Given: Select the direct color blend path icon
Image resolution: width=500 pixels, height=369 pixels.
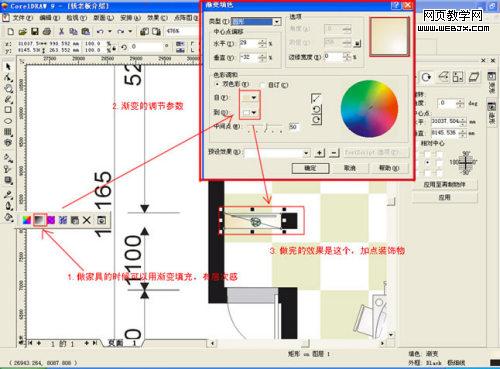Looking at the screenshot, I should (x=316, y=98).
